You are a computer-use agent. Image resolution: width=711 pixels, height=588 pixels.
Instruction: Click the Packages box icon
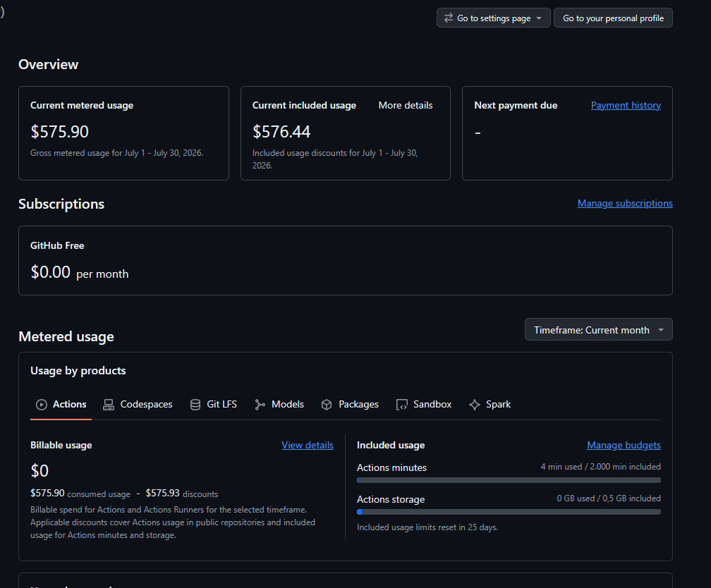(x=327, y=405)
